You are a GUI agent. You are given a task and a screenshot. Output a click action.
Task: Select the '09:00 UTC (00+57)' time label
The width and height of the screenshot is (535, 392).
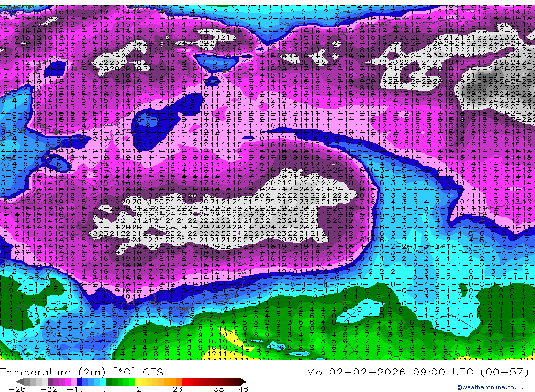click(470, 372)
